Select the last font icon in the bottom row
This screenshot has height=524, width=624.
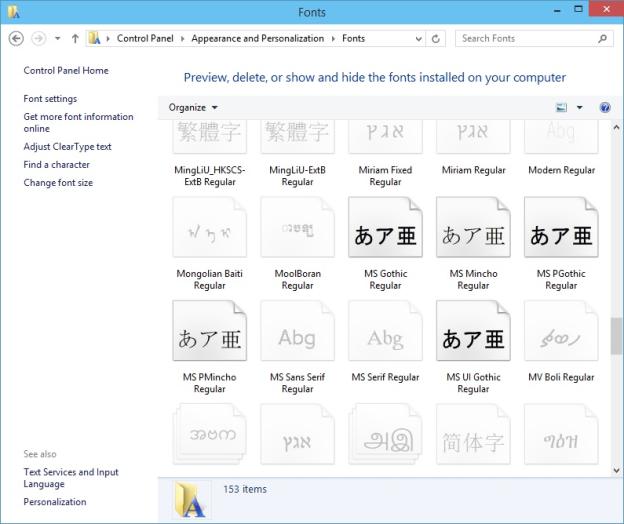pos(561,434)
